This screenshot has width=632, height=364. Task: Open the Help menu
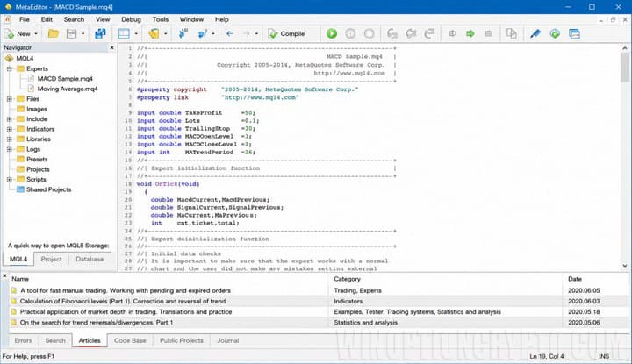[221, 19]
